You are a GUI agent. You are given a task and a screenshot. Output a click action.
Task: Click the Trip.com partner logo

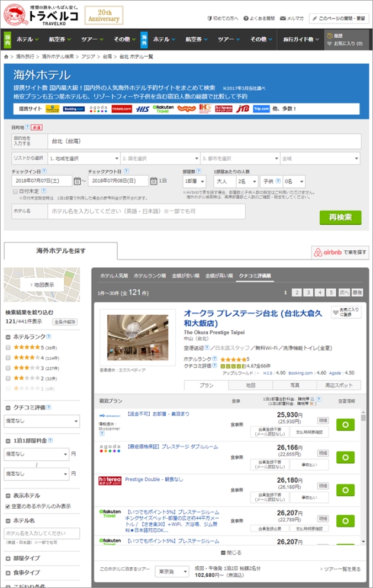point(261,109)
